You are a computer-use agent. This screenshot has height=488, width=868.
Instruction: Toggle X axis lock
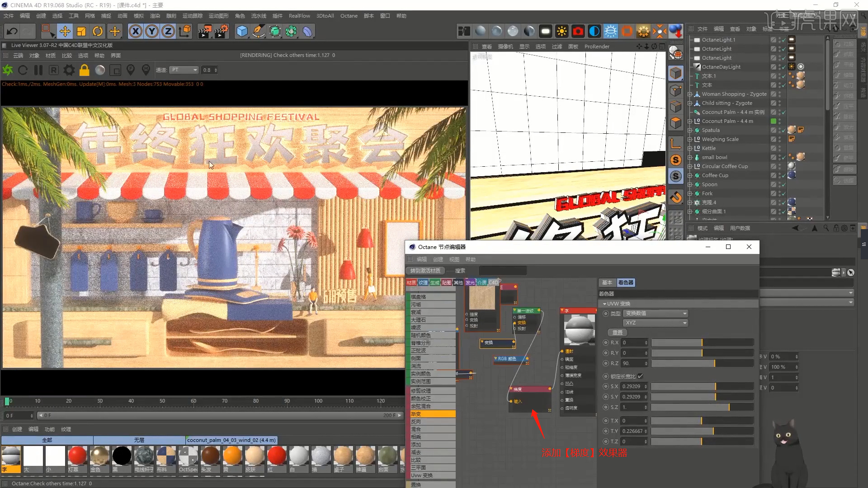click(x=135, y=31)
